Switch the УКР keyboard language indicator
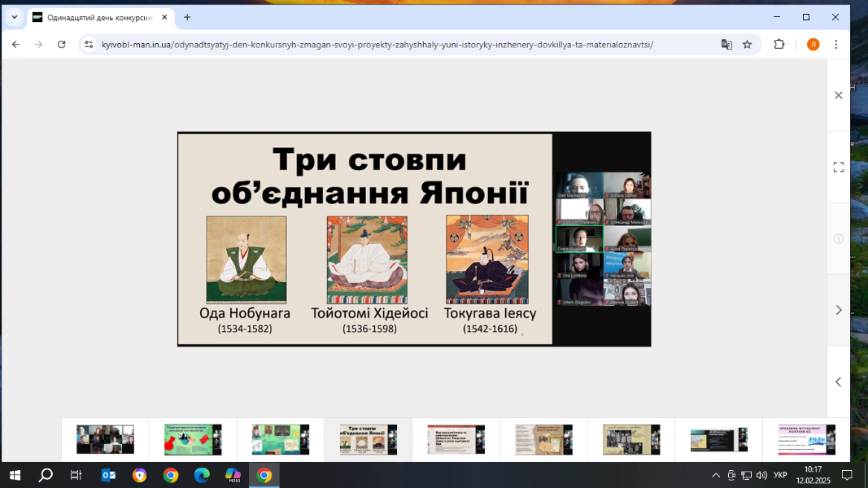The width and height of the screenshot is (868, 488). (x=780, y=475)
